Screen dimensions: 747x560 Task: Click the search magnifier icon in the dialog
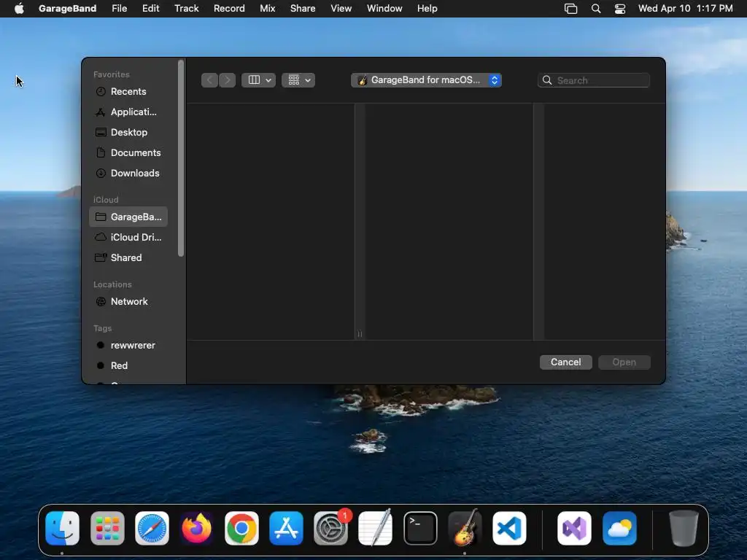click(547, 80)
